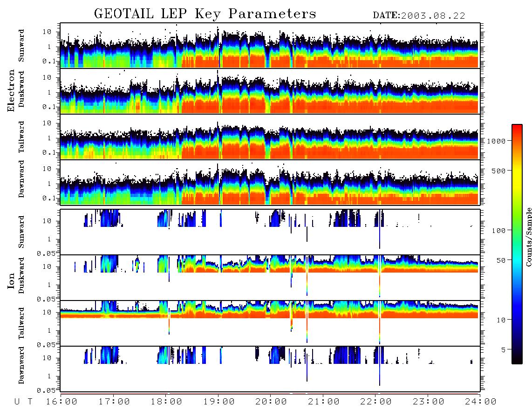Viewport: 532px width, 410px height.
Task: Click the '0.05' tick of Ion Dawnward panel
Action: [x=46, y=390]
